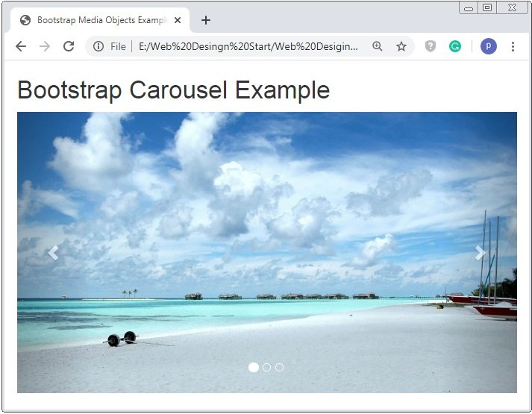Image resolution: width=532 pixels, height=414 pixels.
Task: Close the browser window
Action: 513,7
